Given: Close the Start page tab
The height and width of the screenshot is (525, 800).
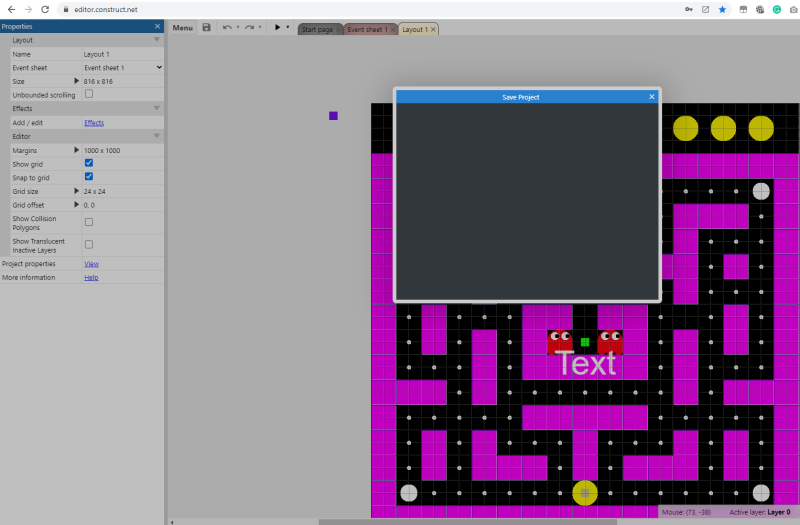Looking at the screenshot, I should 338,30.
